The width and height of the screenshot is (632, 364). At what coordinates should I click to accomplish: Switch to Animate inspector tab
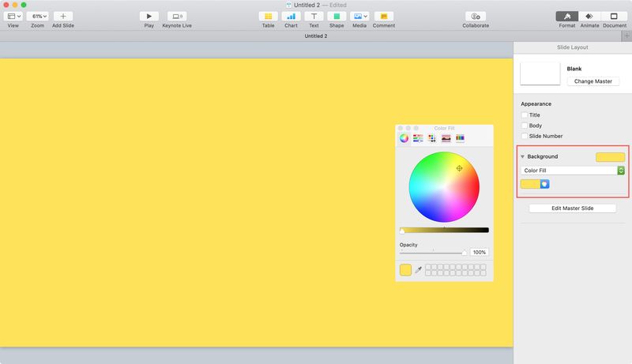(589, 16)
